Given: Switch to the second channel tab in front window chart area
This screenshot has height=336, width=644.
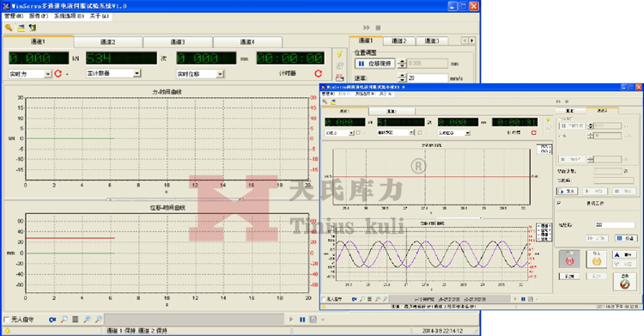Looking at the screenshot, I should (x=392, y=111).
